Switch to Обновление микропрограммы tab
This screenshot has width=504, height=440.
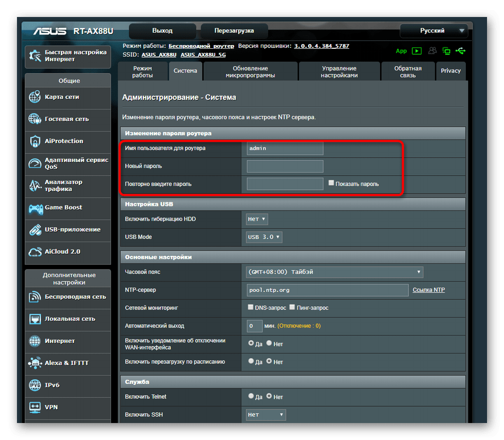tap(250, 72)
